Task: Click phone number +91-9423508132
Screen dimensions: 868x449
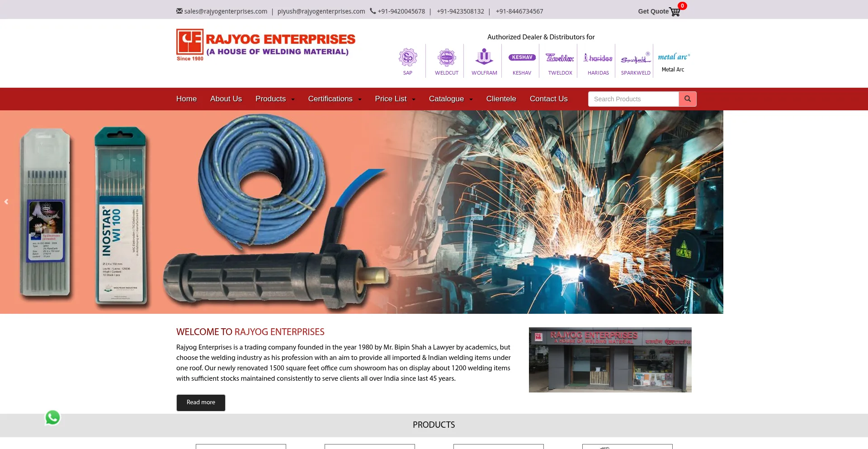Action: coord(460,11)
